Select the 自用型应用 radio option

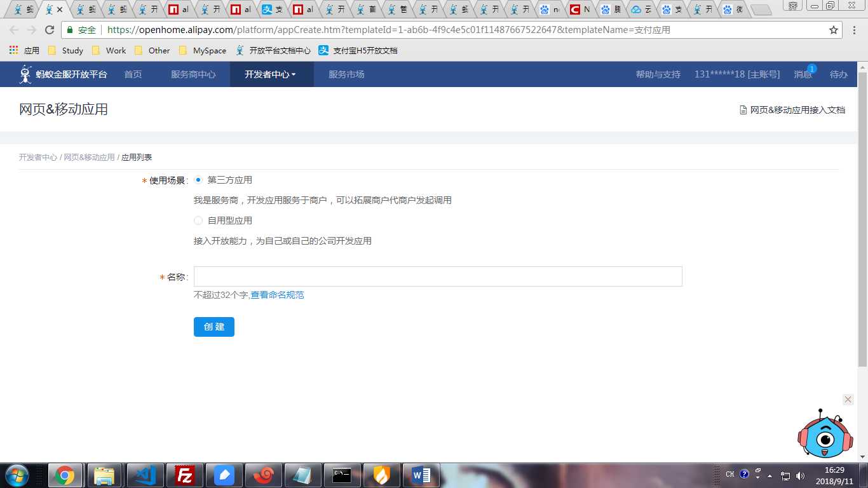coord(198,220)
